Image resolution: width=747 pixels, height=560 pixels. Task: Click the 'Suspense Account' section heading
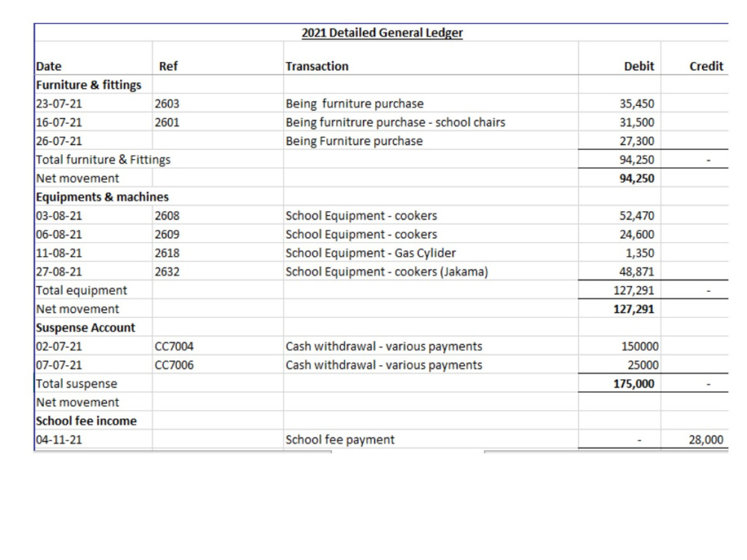(x=86, y=328)
